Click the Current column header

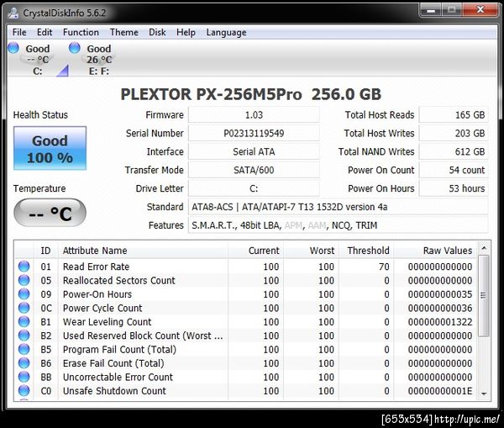click(255, 251)
